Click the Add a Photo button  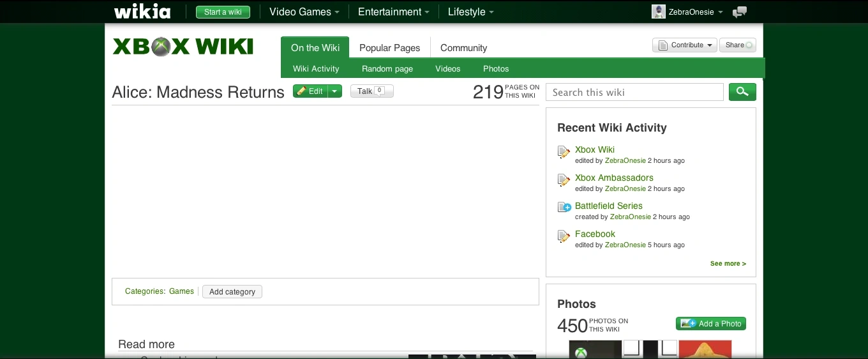click(x=711, y=324)
